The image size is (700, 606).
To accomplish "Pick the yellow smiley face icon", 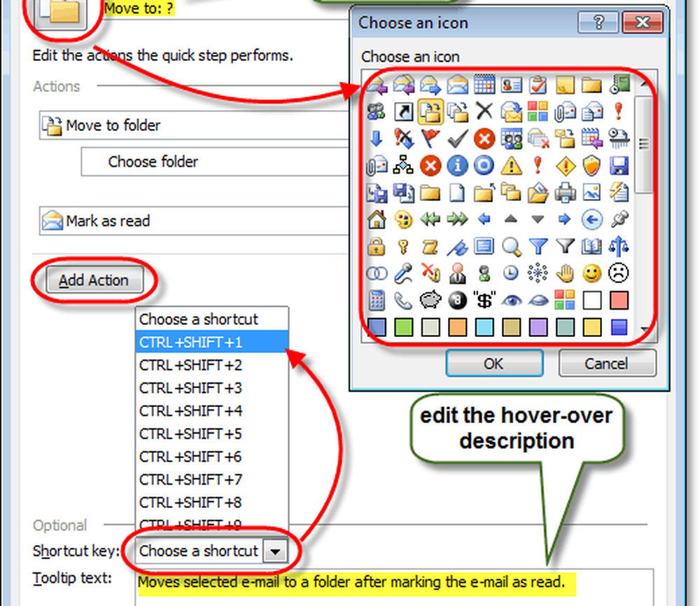I will coord(592,273).
